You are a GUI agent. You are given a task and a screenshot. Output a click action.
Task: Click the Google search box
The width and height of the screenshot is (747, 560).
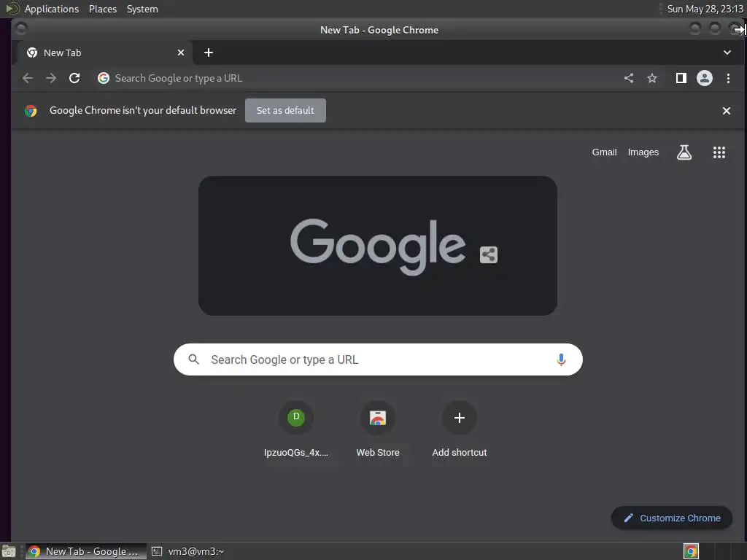click(x=378, y=359)
